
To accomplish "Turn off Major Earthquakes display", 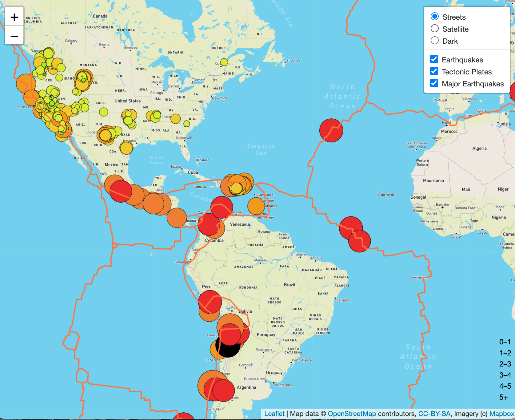I will coord(434,83).
